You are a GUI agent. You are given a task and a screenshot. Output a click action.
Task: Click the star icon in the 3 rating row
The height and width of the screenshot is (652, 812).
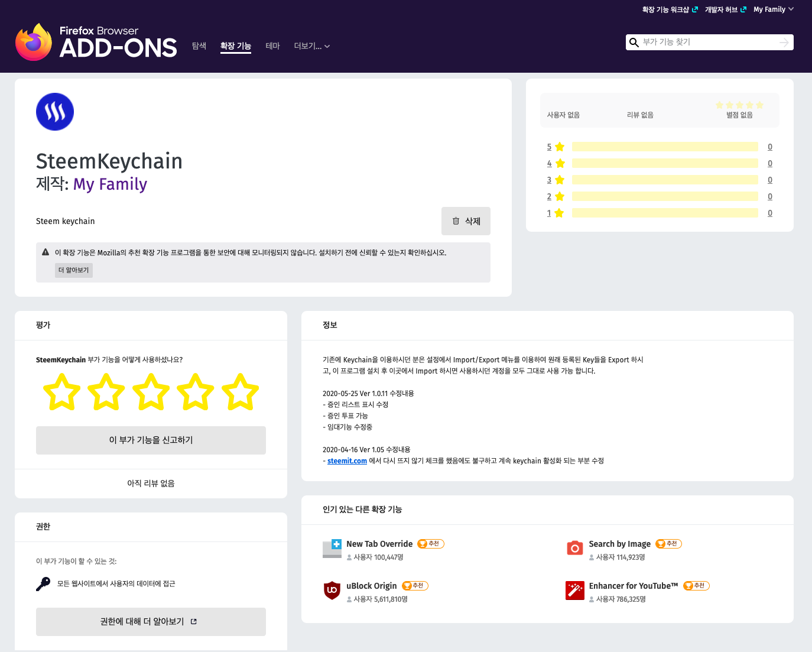click(560, 180)
